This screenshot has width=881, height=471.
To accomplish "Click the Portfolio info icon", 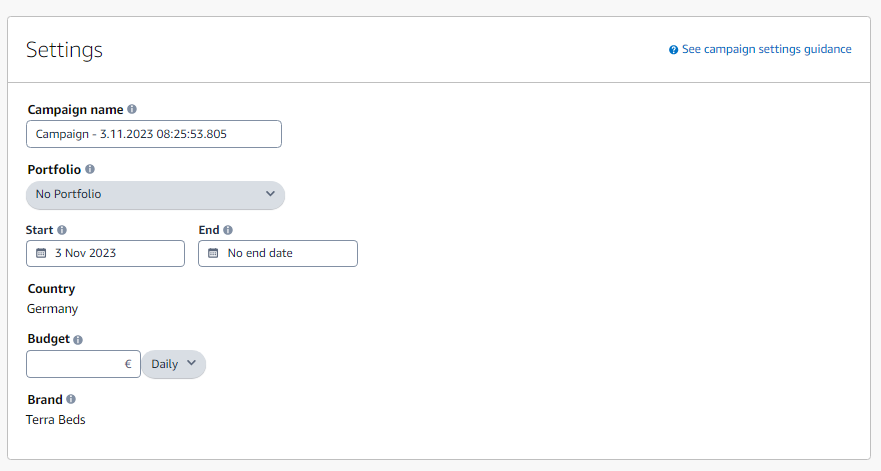I will pos(90,170).
